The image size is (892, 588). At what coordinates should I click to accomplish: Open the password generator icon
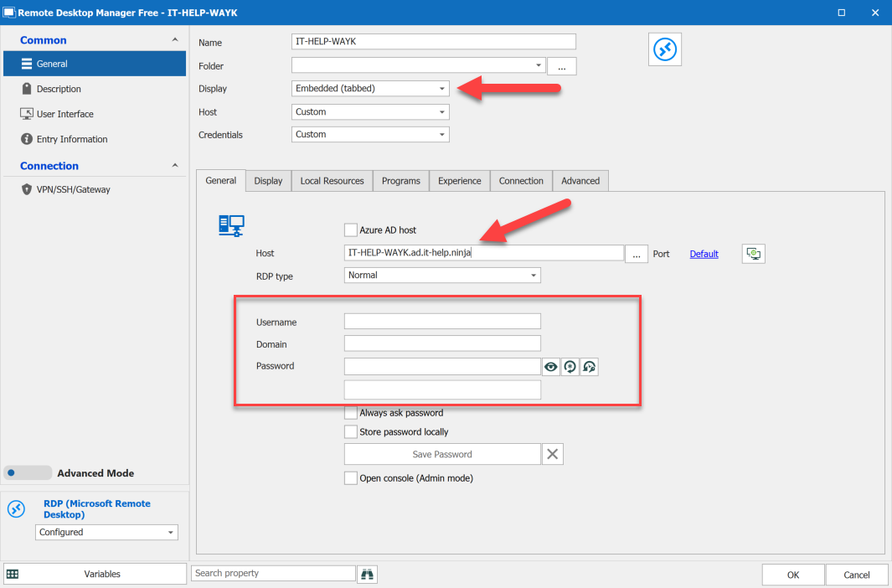pyautogui.click(x=570, y=367)
